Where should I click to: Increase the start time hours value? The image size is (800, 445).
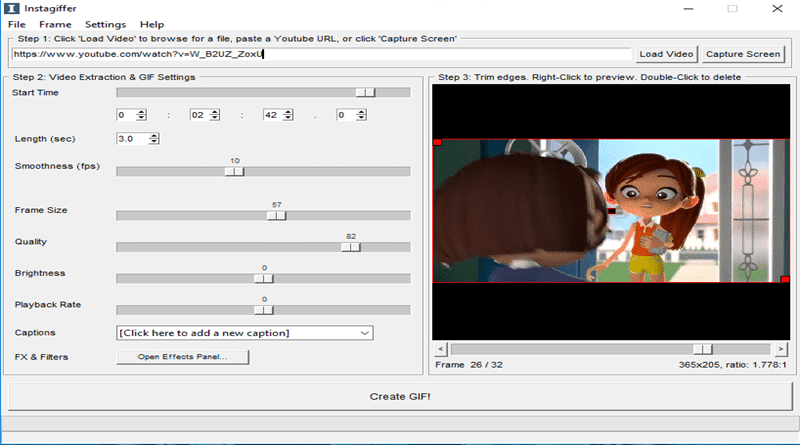tap(141, 112)
